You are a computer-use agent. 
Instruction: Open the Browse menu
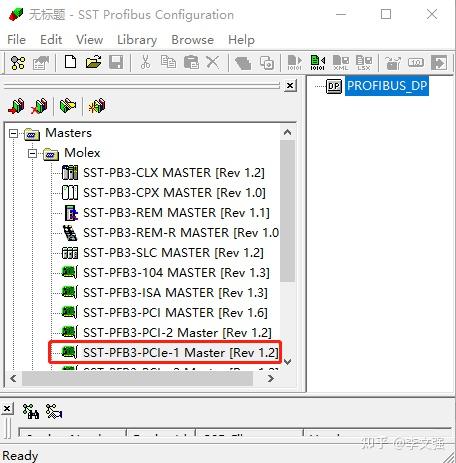pyautogui.click(x=192, y=40)
